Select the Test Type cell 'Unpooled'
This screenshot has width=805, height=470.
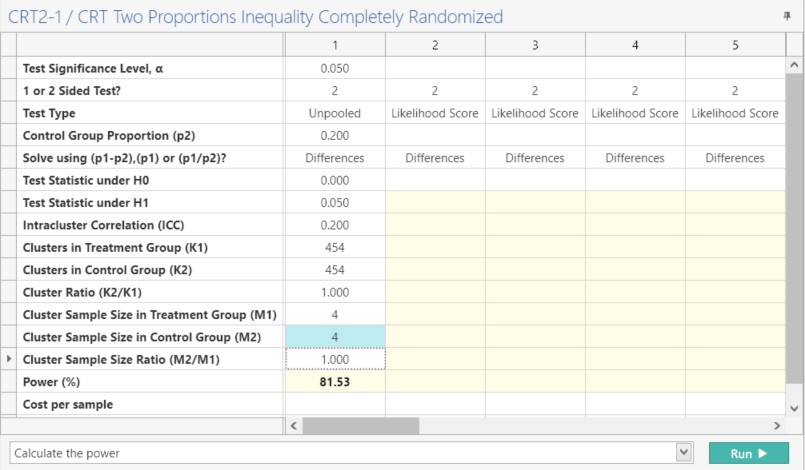tap(335, 113)
